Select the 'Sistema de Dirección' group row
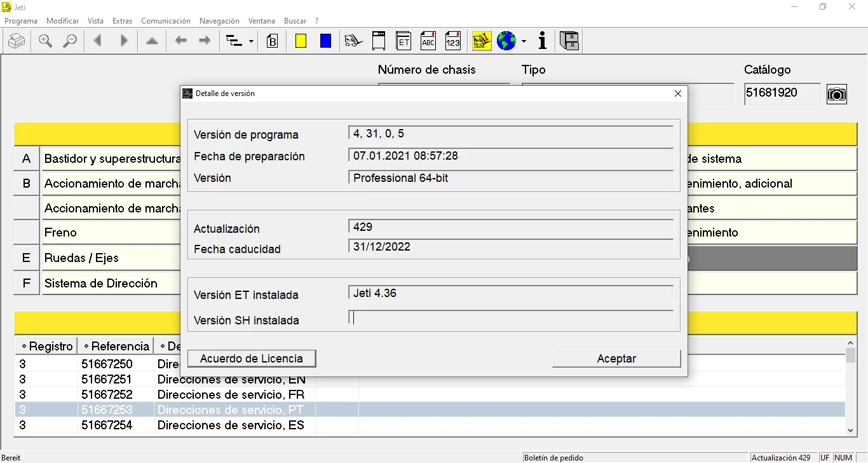 pyautogui.click(x=111, y=283)
